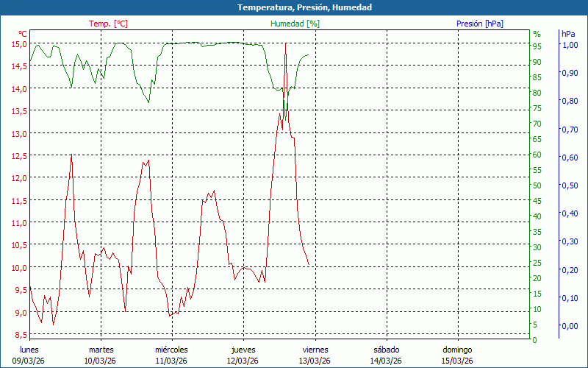Viewport: 588px width, 368px height.
Task: Click the 0,50 tick on the pressure axis
Action: [570, 185]
